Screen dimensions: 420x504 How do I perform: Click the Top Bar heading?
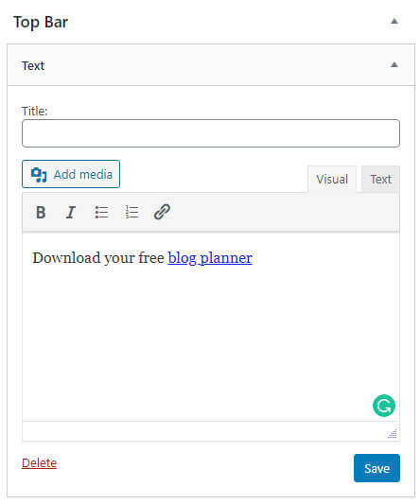click(41, 23)
